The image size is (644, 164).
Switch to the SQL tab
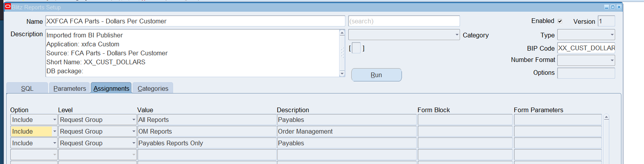tap(27, 88)
